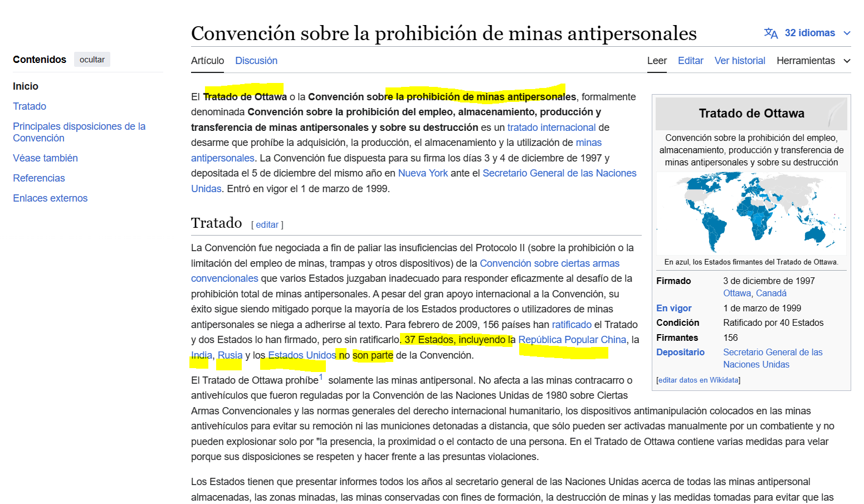Select the Firmantes value 156
864x504 pixels.
point(730,338)
